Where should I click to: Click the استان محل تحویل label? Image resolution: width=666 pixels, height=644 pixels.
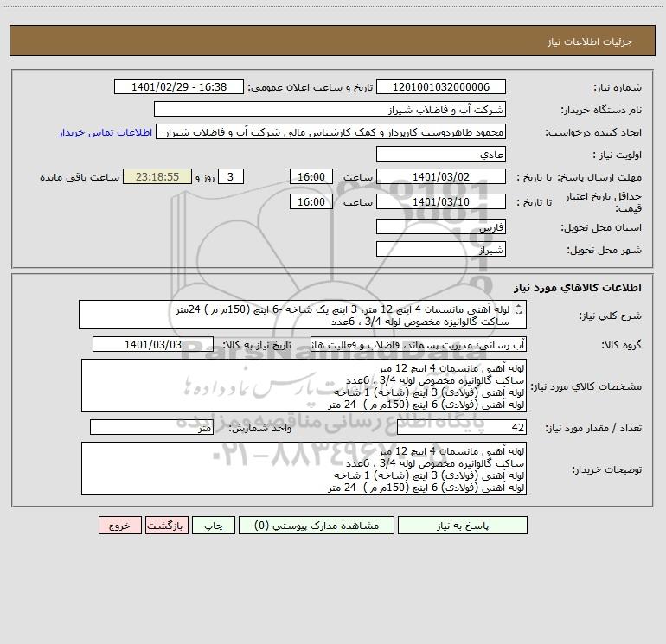[x=601, y=228]
